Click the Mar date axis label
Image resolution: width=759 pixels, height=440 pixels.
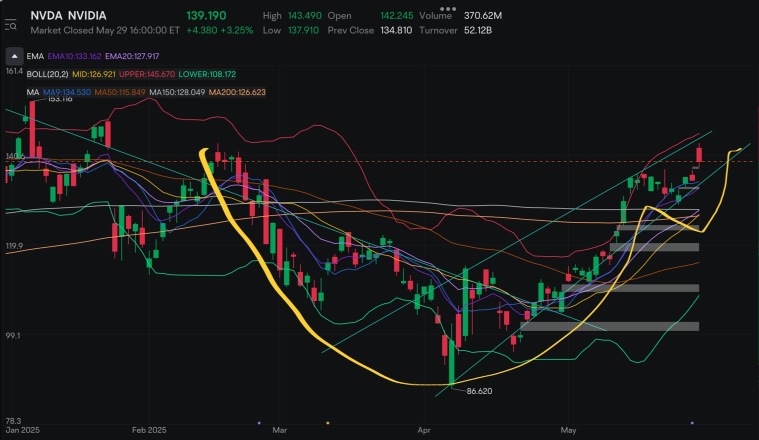point(280,430)
